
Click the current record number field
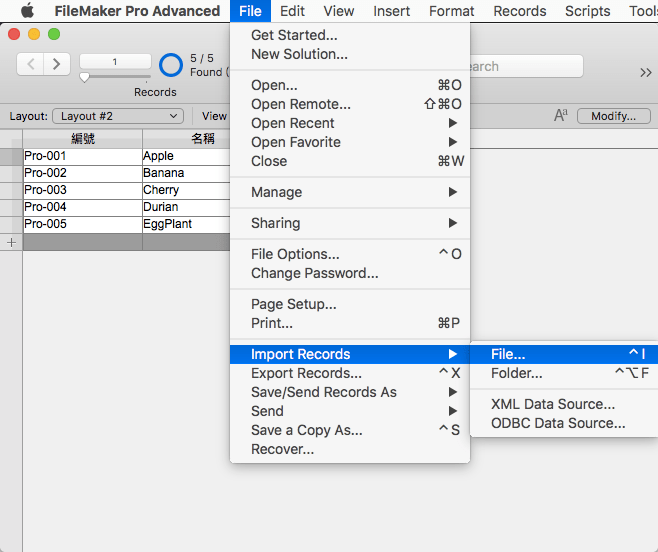[x=115, y=62]
